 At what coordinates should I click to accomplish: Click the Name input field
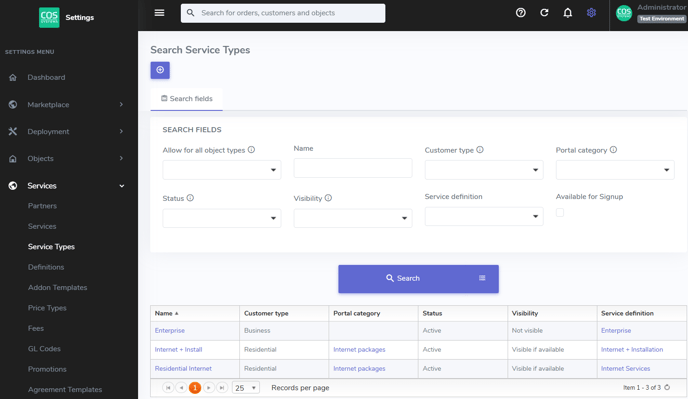tap(353, 168)
